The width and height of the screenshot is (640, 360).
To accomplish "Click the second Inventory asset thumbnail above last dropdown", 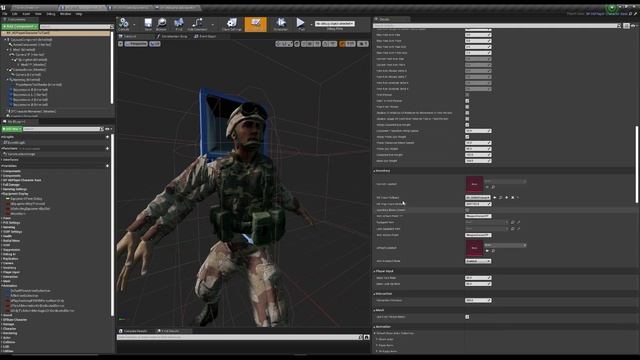I will tap(474, 248).
